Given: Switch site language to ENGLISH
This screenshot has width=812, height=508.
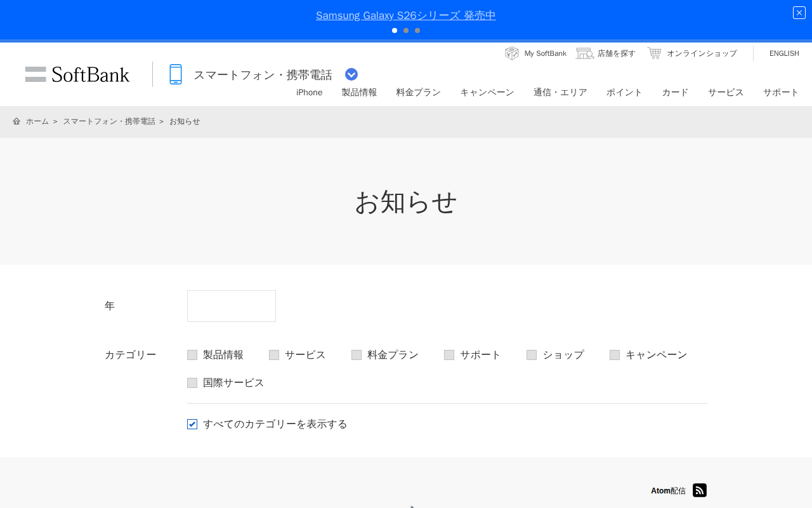Looking at the screenshot, I should click(x=784, y=53).
